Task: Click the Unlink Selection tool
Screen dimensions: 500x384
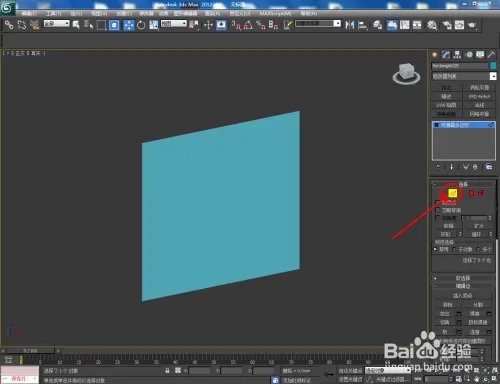Action: pos(22,25)
